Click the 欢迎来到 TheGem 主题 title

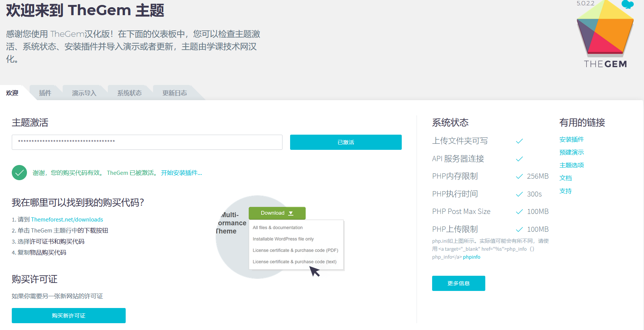click(85, 10)
